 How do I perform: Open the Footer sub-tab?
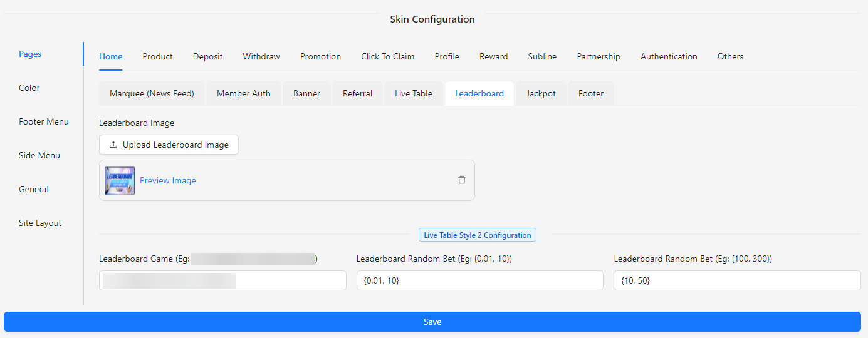(x=591, y=93)
